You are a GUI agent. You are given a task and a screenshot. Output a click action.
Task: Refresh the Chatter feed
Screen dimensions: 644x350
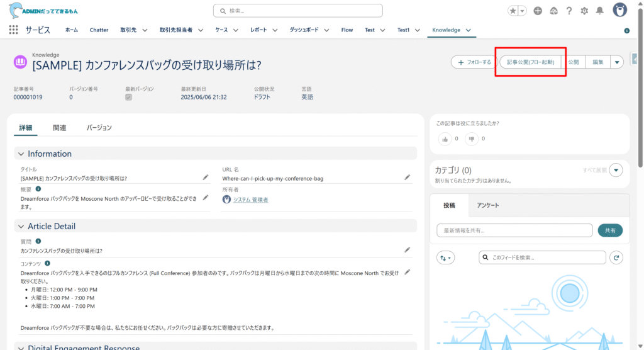[616, 257]
